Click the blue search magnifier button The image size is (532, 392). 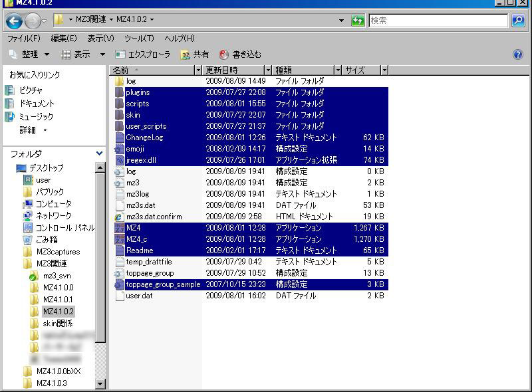tap(518, 21)
